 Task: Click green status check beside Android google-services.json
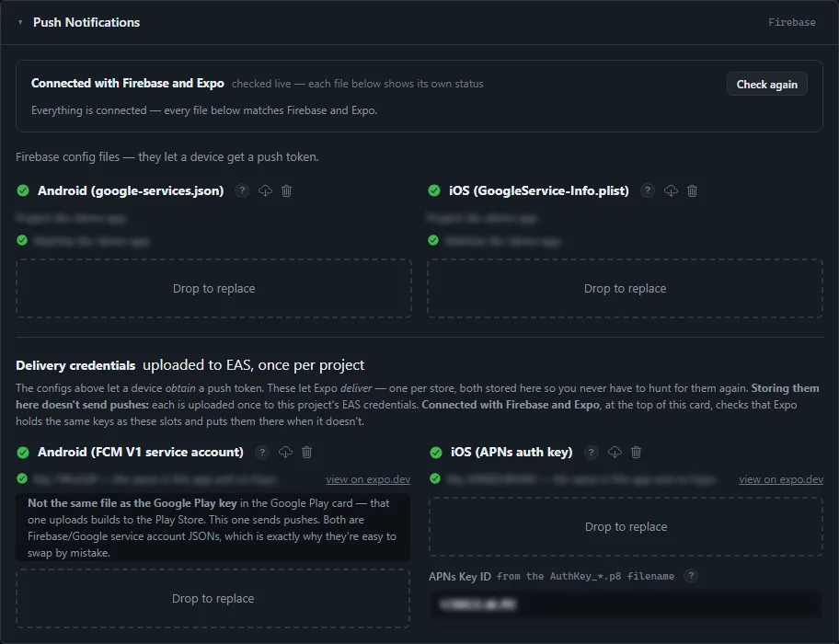23,190
